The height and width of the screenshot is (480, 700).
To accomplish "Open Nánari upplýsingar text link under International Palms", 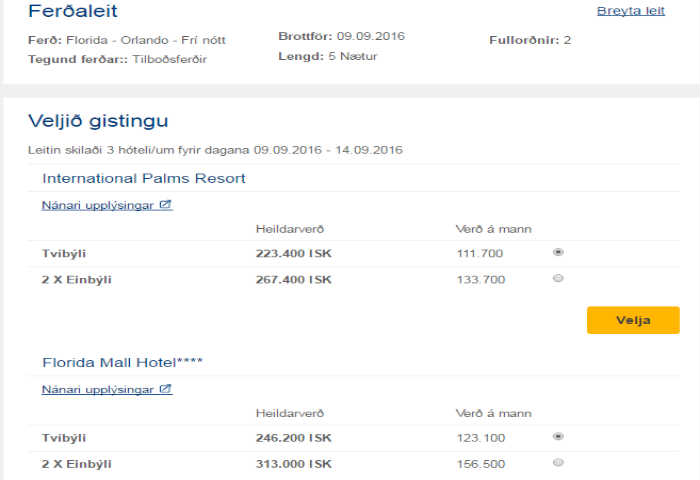I will 99,205.
